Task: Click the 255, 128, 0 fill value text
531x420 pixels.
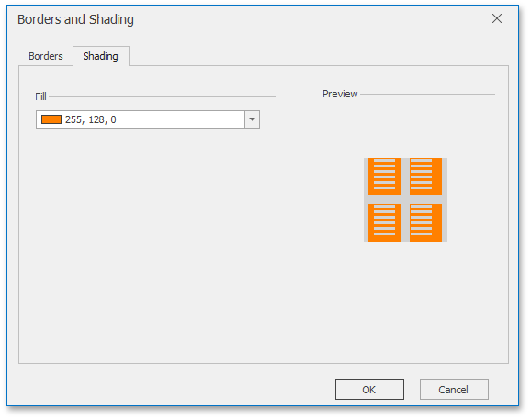Action: [x=90, y=119]
